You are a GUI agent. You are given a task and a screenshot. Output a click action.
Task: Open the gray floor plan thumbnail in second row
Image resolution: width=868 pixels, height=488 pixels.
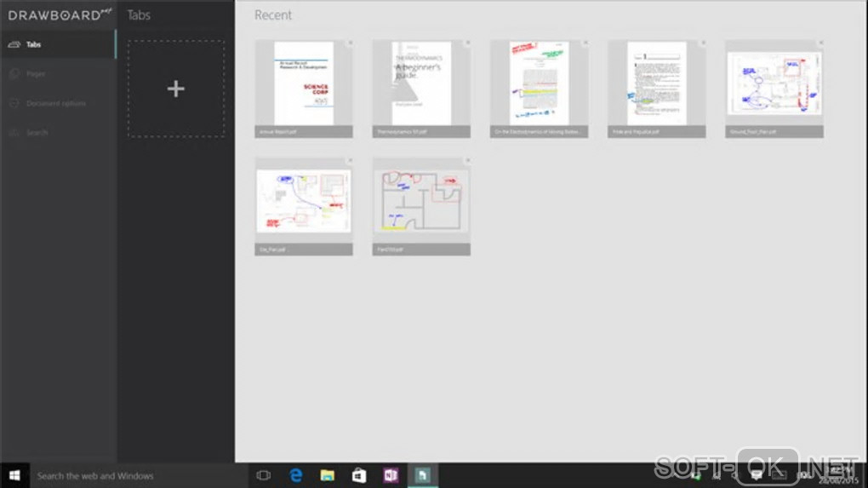(x=421, y=206)
